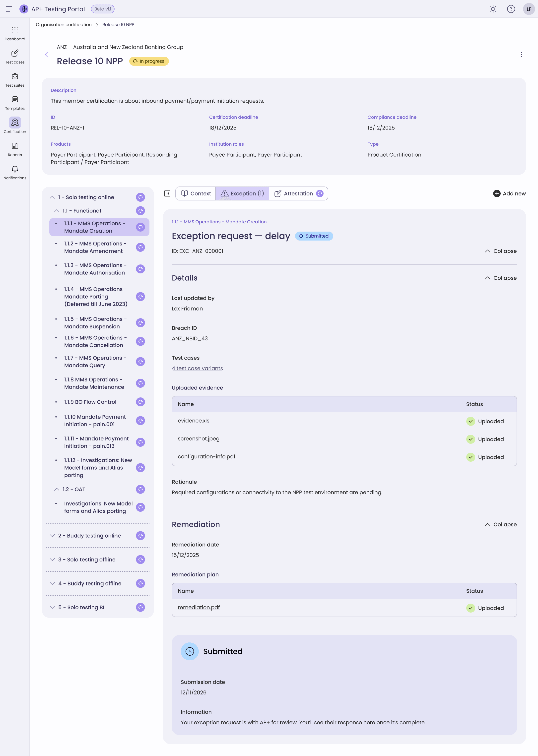This screenshot has height=756, width=538.
Task: Open the help question mark icon
Action: pos(511,9)
